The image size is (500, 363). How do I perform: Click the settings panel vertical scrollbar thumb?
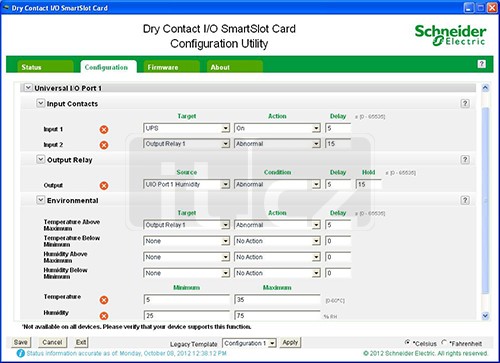tap(485, 200)
